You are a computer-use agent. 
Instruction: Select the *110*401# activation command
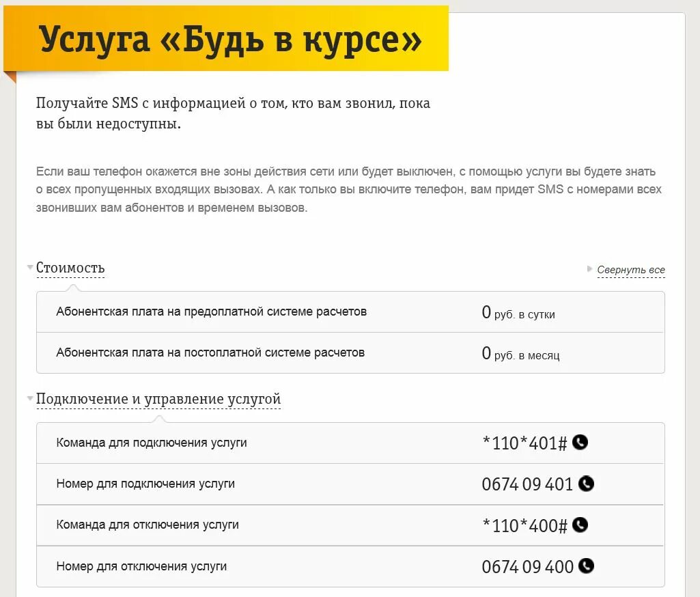(x=524, y=443)
